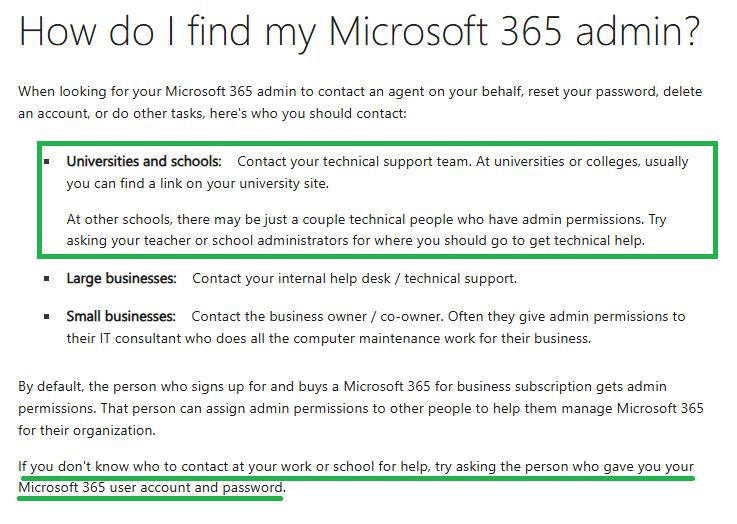Viewport: 737px width, 524px height.
Task: Click the bullet next to Small businesses
Action: tap(47, 317)
